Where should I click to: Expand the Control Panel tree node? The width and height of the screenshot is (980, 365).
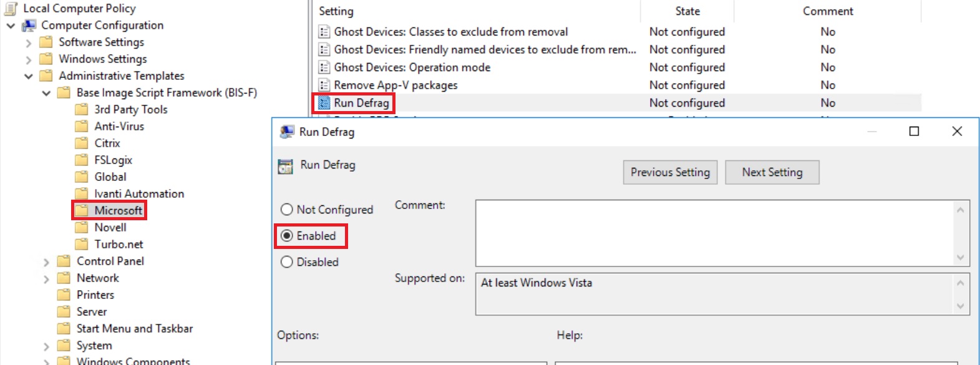point(46,261)
